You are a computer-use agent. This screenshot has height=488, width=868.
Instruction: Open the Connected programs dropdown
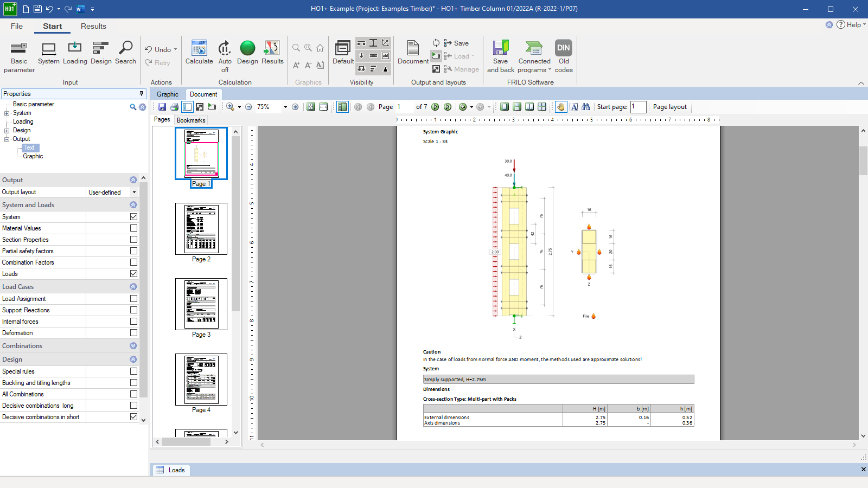tap(534, 56)
